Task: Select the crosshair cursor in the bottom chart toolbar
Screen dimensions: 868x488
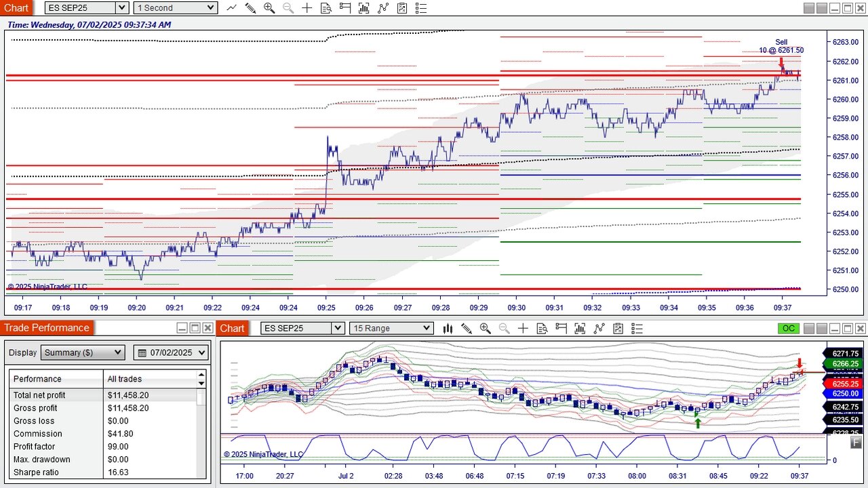Action: (523, 328)
